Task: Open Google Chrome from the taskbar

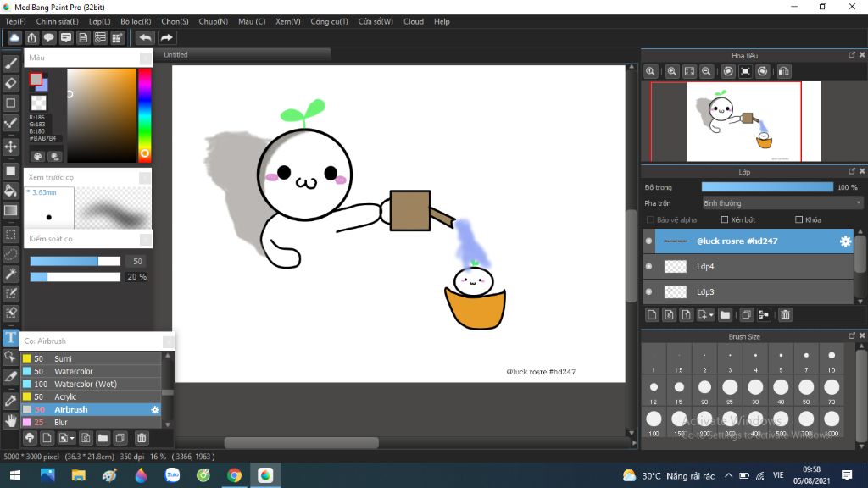Action: pos(235,475)
